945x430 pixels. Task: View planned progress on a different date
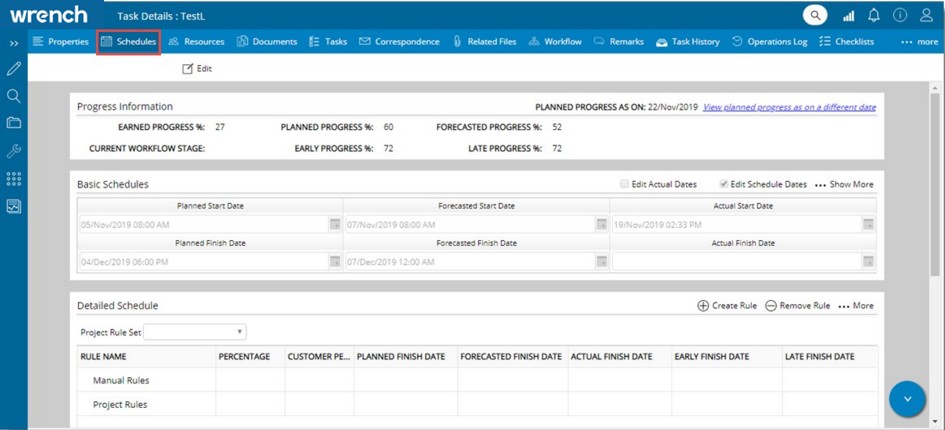(789, 107)
